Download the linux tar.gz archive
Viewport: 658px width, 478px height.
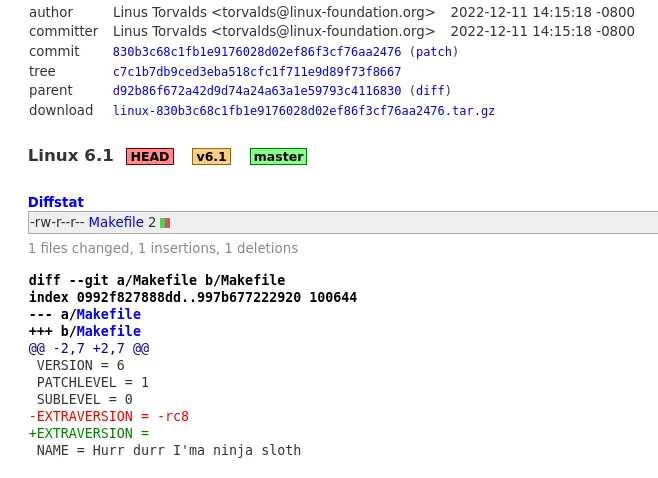(x=304, y=111)
